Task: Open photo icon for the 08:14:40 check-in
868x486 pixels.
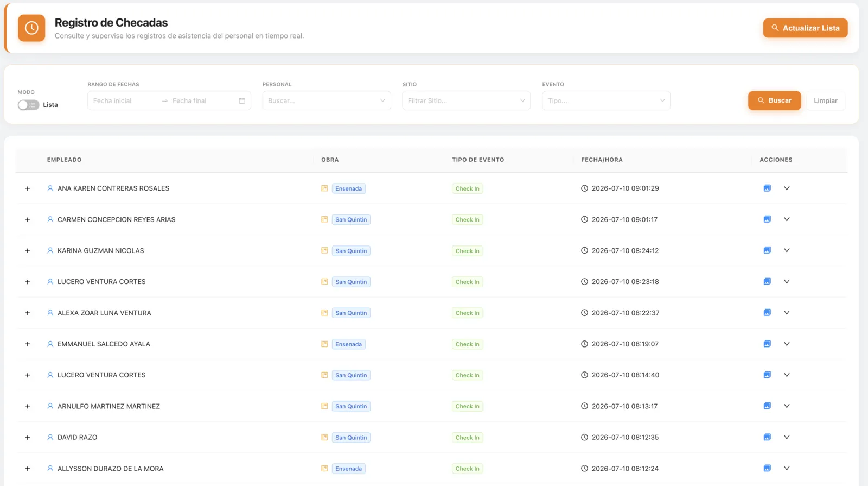Action: coord(767,375)
